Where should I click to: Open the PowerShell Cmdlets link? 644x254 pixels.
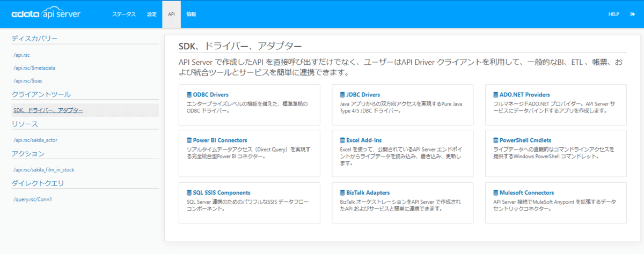tap(525, 140)
